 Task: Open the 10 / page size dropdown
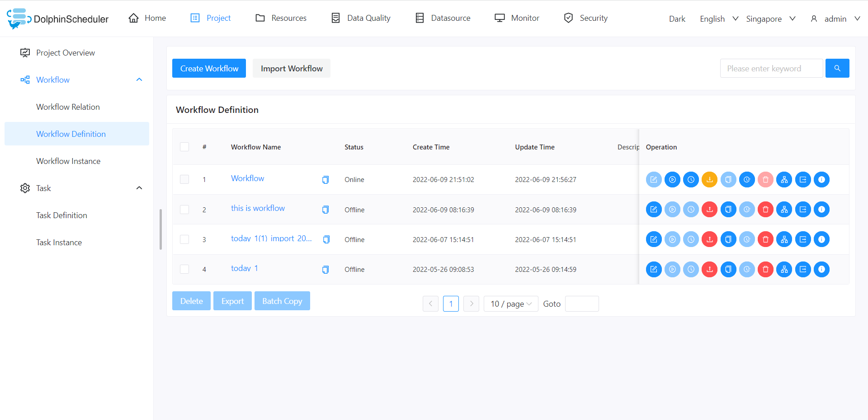[510, 304]
